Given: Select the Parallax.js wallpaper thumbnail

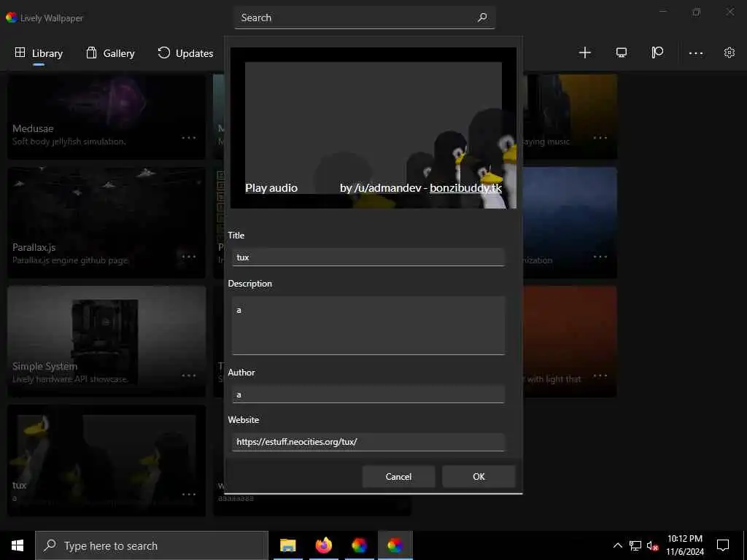Looking at the screenshot, I should [x=107, y=222].
